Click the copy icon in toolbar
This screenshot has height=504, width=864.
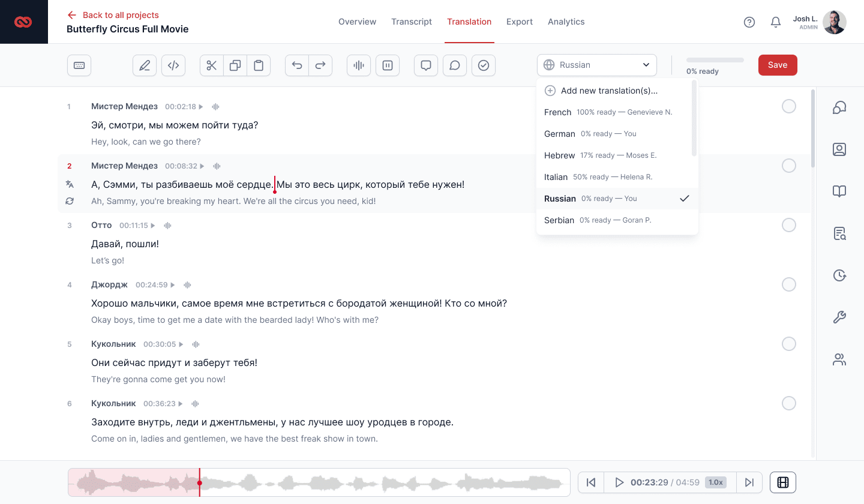235,65
